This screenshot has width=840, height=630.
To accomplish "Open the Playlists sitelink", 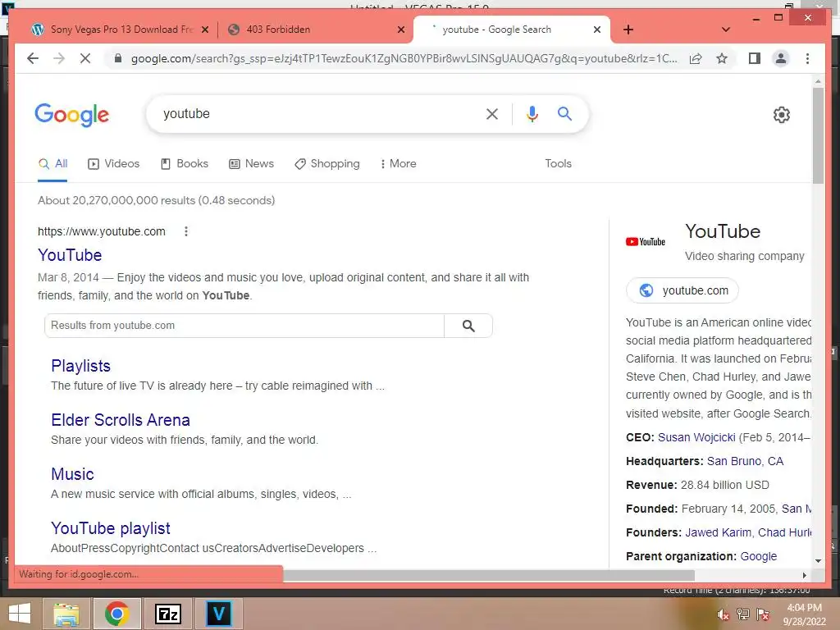I will (x=80, y=366).
